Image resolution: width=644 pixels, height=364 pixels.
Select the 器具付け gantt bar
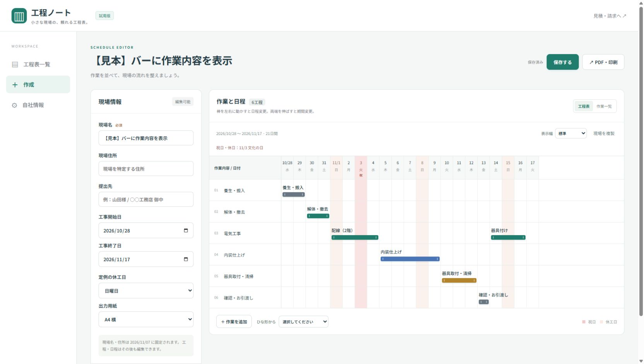pos(508,238)
